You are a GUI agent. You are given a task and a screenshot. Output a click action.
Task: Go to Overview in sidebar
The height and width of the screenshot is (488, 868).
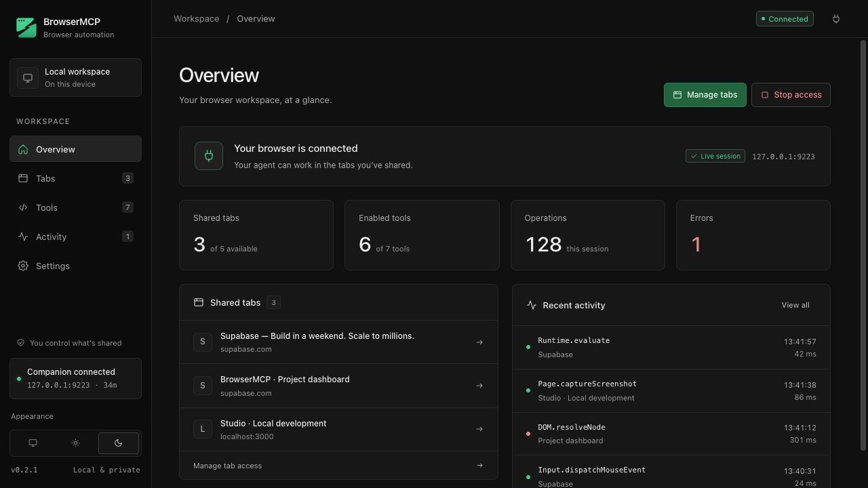point(75,149)
